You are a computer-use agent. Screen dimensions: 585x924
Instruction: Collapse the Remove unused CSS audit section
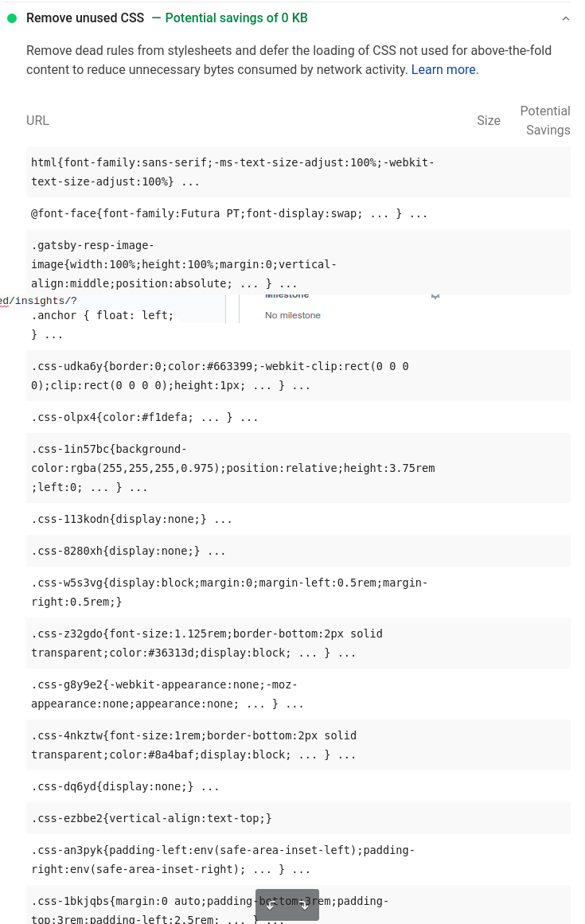click(x=566, y=18)
